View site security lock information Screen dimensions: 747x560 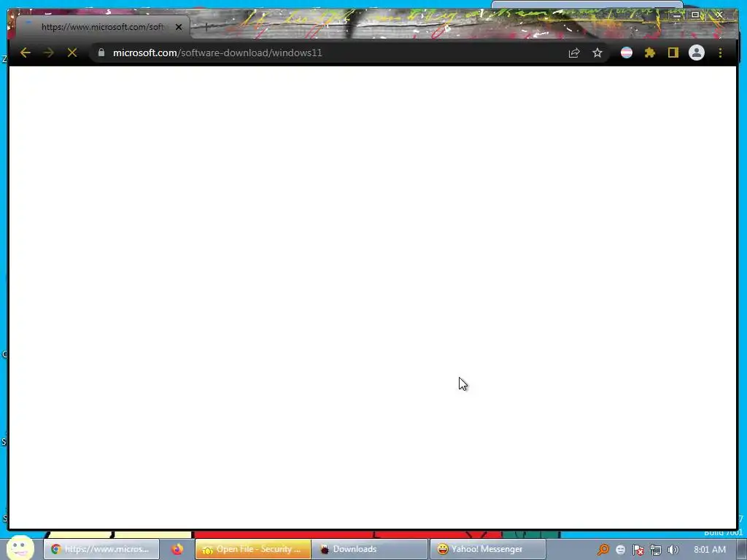[x=101, y=52]
